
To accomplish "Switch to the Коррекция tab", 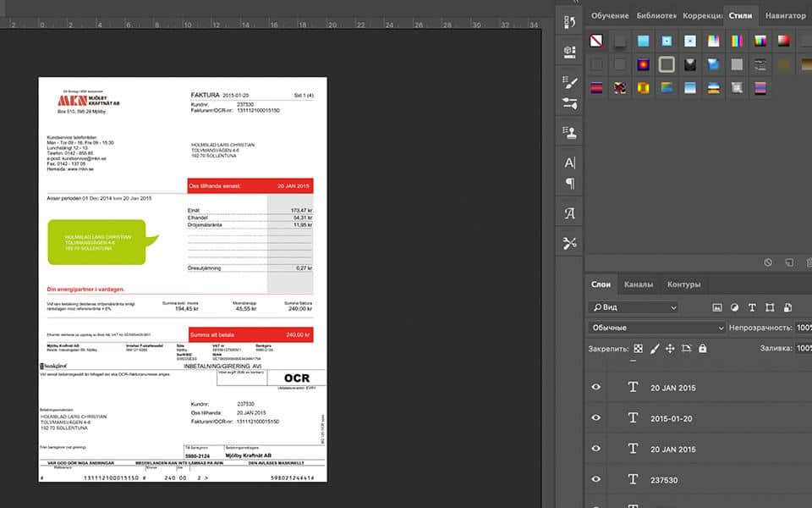I will click(702, 15).
